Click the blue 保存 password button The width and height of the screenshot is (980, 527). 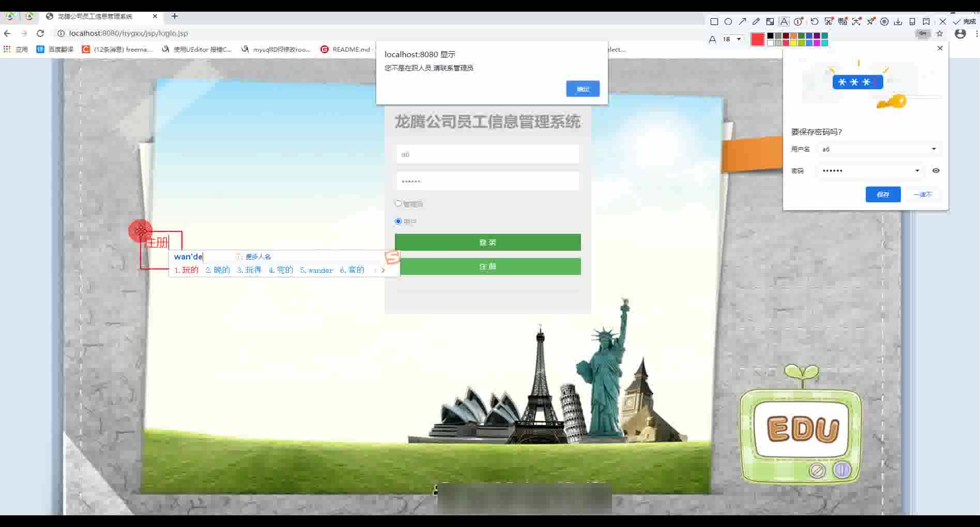tap(883, 194)
